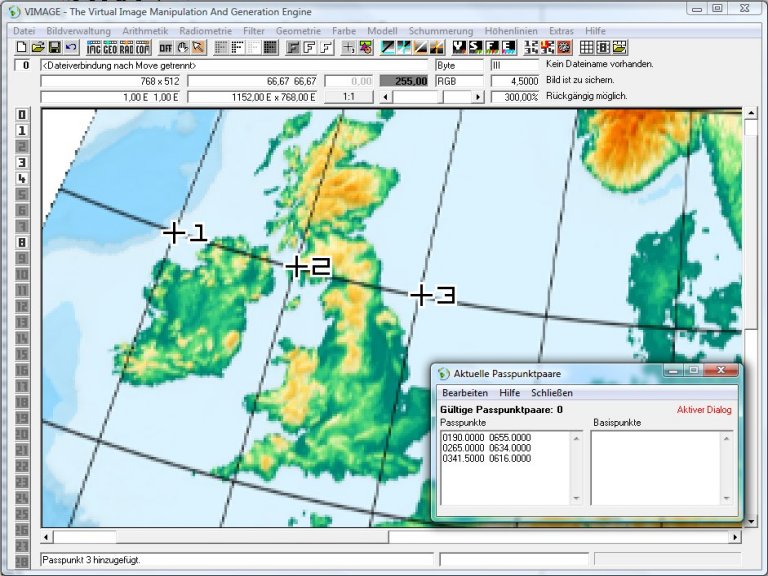Click the OFF toolbar icon

[x=166, y=47]
